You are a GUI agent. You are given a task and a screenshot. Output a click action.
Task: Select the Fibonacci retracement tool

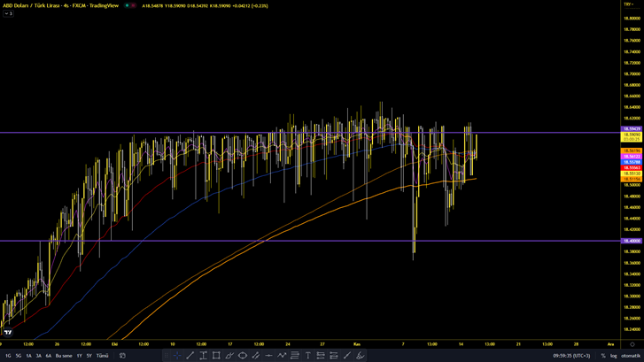click(x=295, y=356)
